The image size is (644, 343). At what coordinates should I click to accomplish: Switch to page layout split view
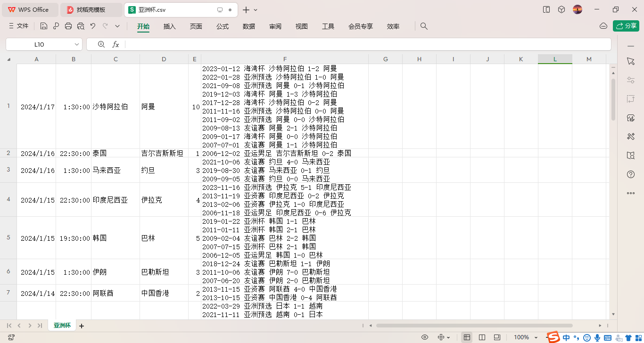coord(482,337)
